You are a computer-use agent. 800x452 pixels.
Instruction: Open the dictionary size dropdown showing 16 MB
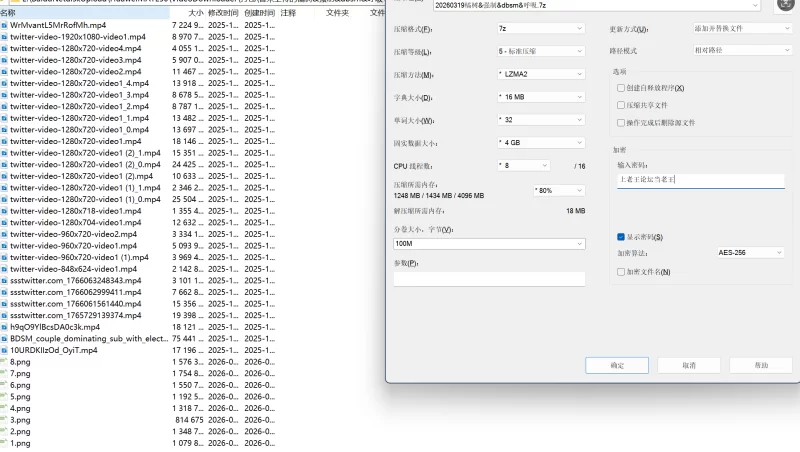pos(541,97)
